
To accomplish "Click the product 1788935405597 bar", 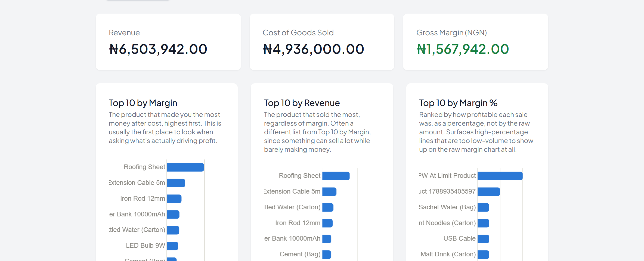I will pos(489,192).
